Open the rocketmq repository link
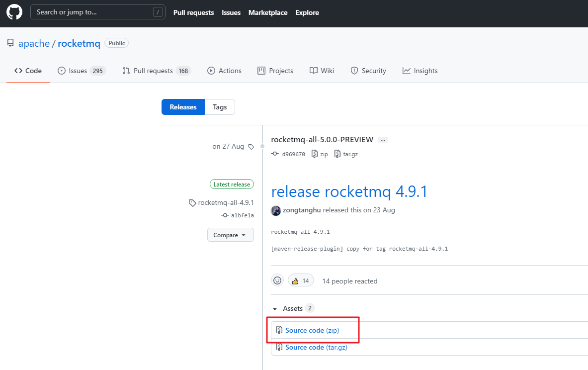 click(79, 44)
